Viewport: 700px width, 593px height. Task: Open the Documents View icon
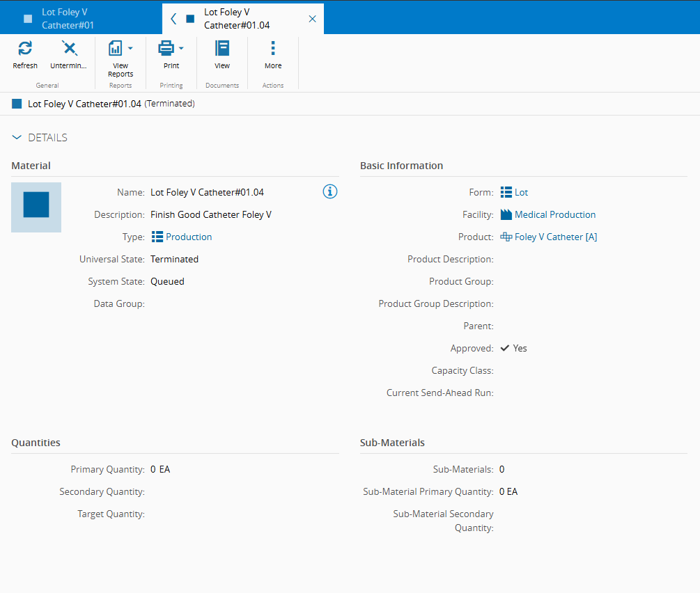click(222, 49)
